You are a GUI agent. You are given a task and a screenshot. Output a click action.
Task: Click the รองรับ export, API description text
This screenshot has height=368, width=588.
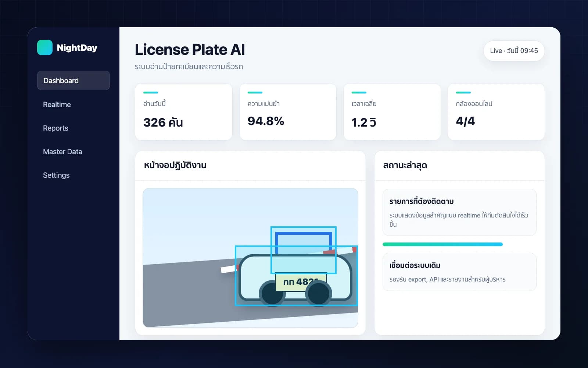tap(447, 279)
